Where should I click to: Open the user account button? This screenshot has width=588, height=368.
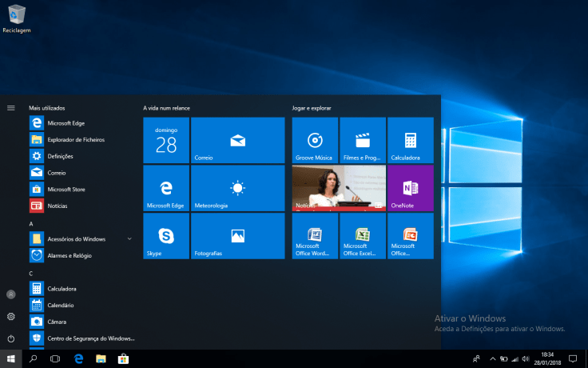coord(11,294)
